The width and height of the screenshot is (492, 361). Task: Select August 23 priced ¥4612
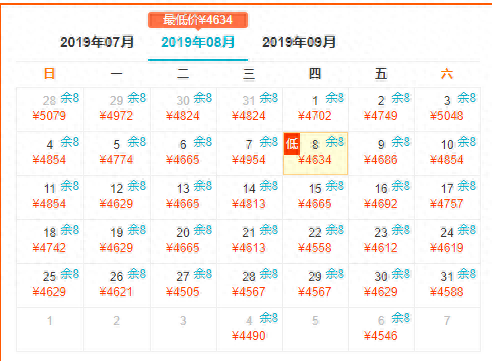pos(381,241)
